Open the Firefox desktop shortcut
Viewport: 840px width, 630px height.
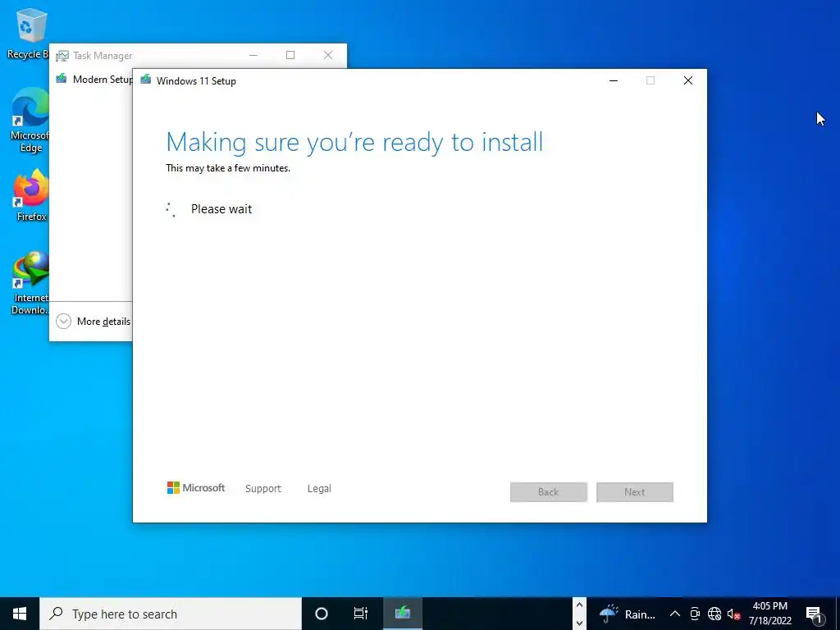[31, 195]
